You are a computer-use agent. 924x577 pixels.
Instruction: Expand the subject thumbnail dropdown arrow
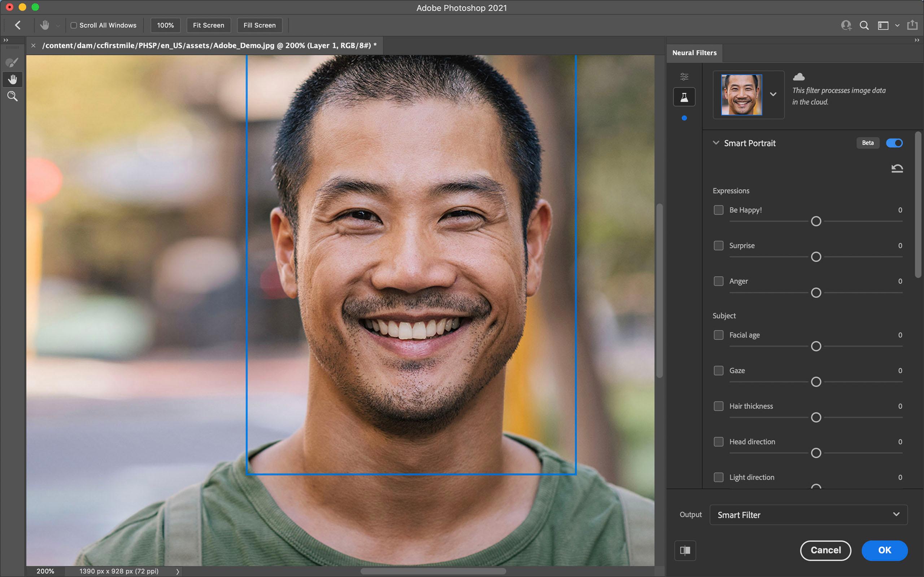[x=773, y=94]
